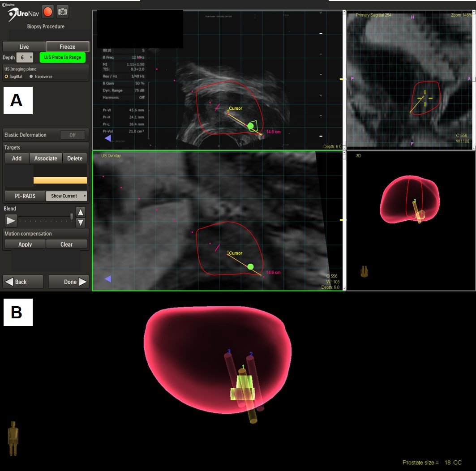Screen dimensions: 476x471
Task: Select the Sagittal imaging plane
Action: coord(7,77)
